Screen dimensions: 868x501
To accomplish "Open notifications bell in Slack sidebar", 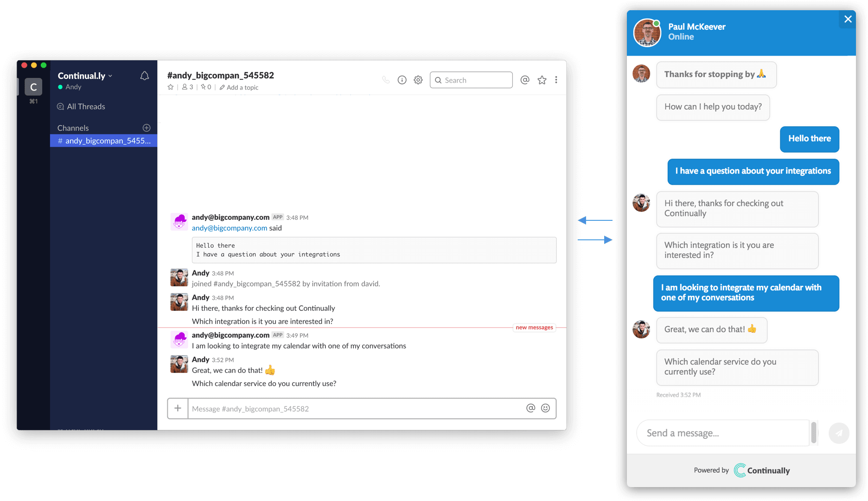I will point(145,76).
